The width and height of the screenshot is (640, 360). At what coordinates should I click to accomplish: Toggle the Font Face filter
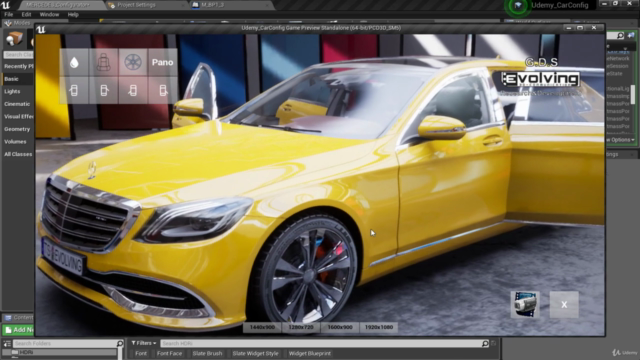tap(169, 353)
